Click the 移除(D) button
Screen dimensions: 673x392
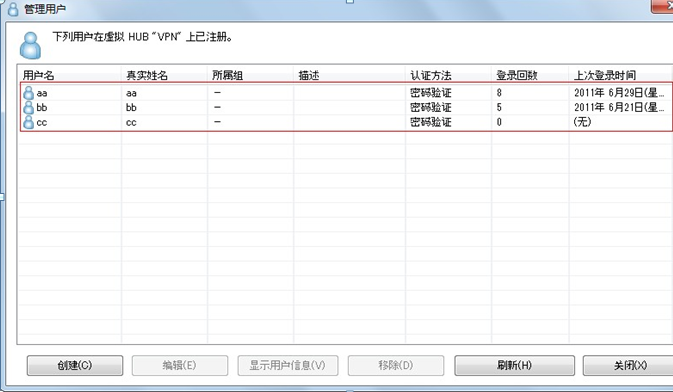(396, 365)
